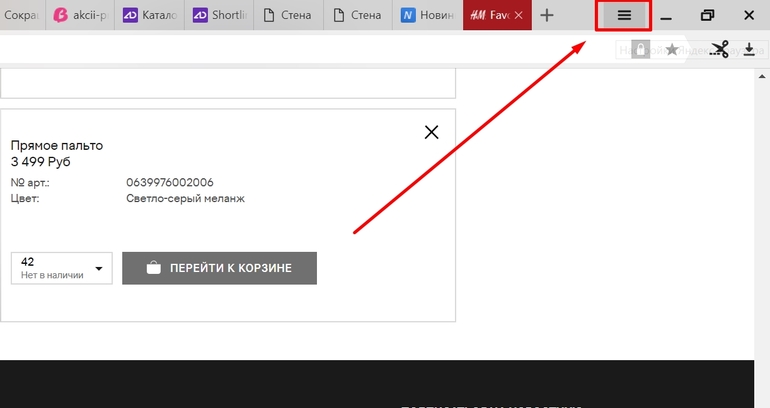Click the scissors screenshot icon
This screenshot has width=770, height=408.
(718, 49)
